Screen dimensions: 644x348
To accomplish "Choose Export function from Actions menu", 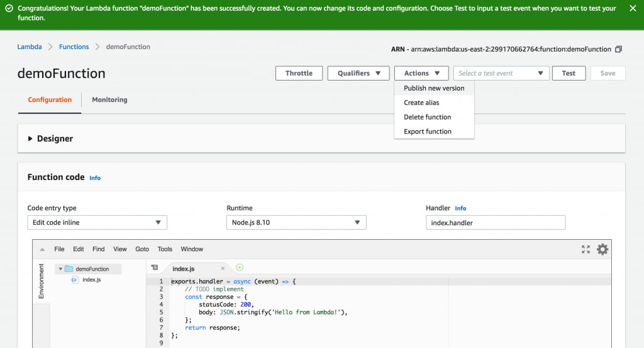I will coord(434,132).
